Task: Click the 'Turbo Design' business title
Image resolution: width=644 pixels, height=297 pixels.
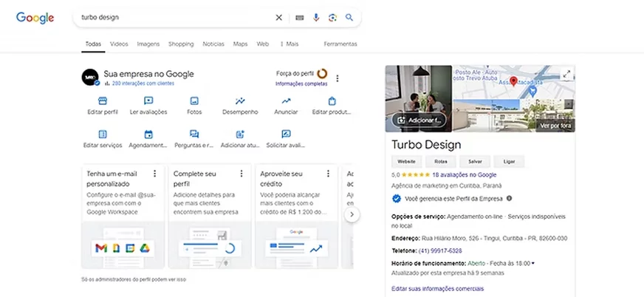Action: click(426, 145)
